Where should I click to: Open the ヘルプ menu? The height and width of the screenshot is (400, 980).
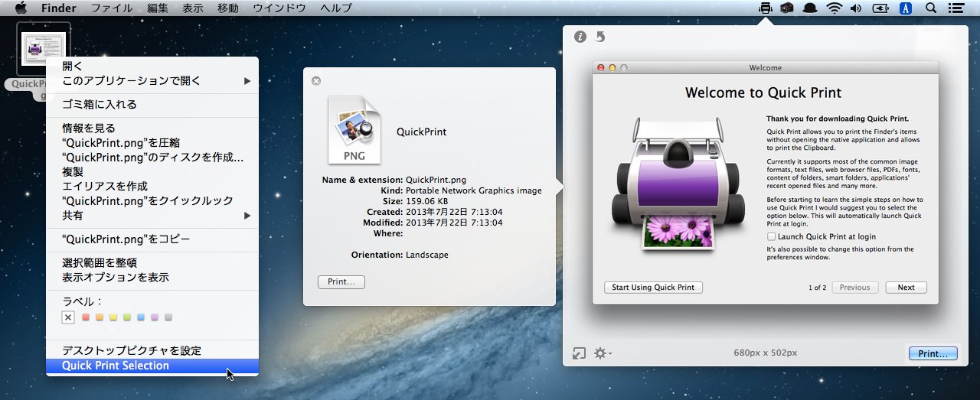click(x=336, y=8)
